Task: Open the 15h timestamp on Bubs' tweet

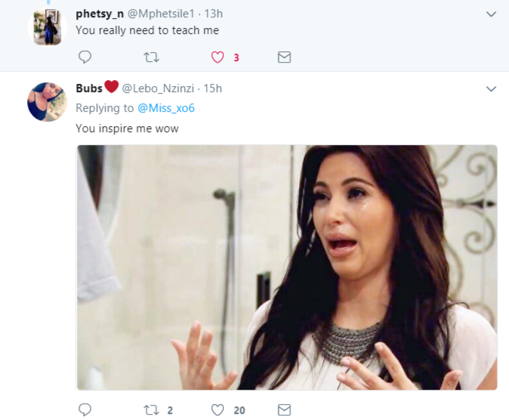Action: click(213, 88)
